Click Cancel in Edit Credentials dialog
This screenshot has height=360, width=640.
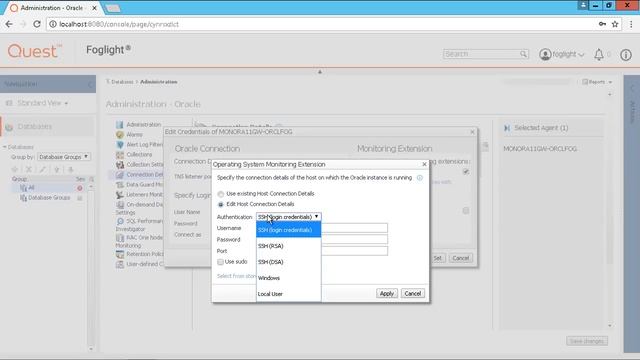pyautogui.click(x=461, y=258)
